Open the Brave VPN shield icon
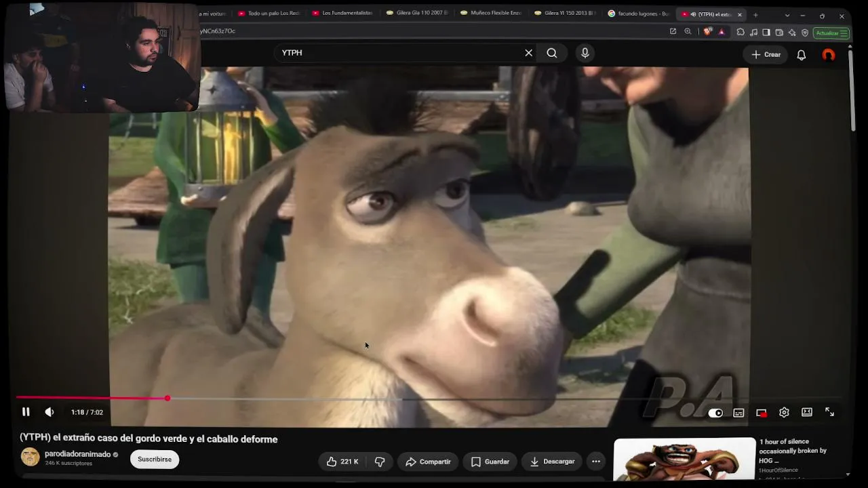 click(805, 32)
